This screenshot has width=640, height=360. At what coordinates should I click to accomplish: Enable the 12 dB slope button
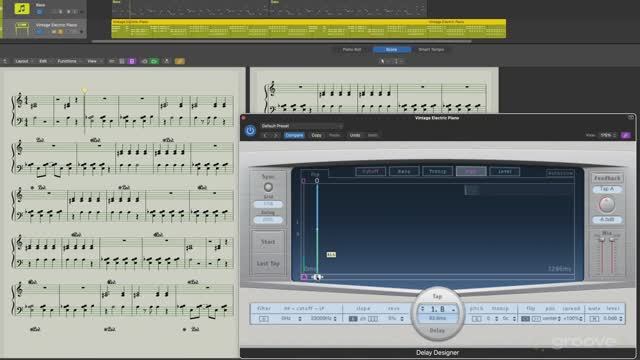(373, 319)
